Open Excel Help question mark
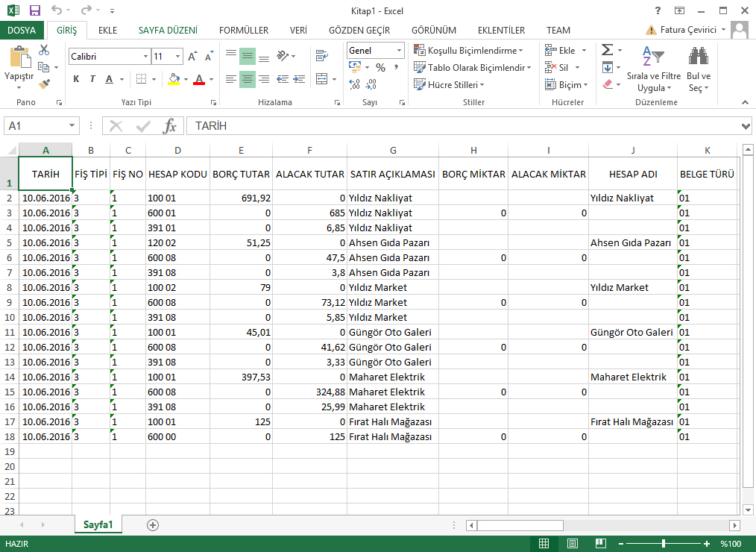Screen dimensions: 756x552 (658, 10)
